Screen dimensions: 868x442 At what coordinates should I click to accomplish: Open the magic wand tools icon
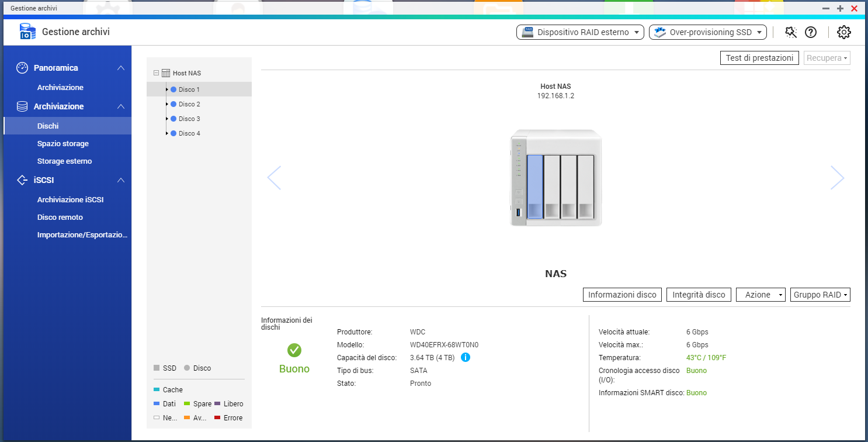[x=791, y=32]
